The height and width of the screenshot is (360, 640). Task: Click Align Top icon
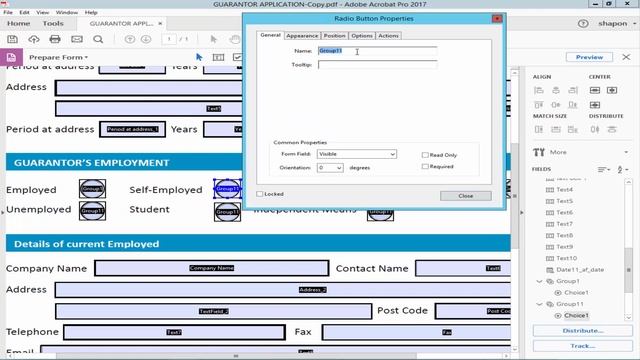coord(539,105)
